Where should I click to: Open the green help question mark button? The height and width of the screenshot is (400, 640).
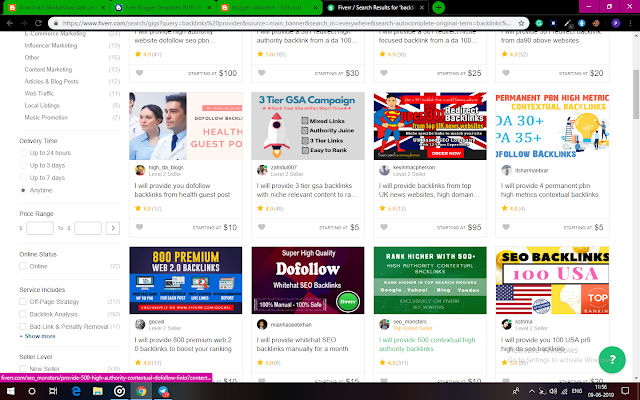tap(612, 360)
